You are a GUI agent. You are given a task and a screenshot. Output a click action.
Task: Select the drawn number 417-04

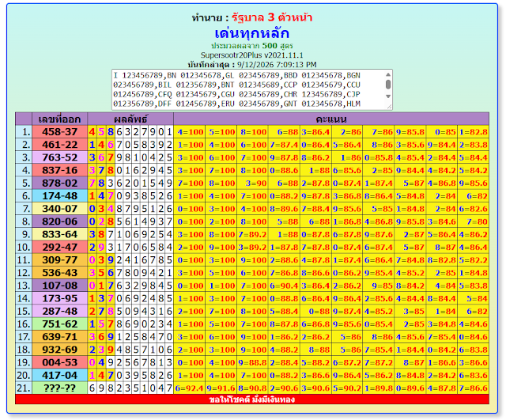[x=60, y=375]
